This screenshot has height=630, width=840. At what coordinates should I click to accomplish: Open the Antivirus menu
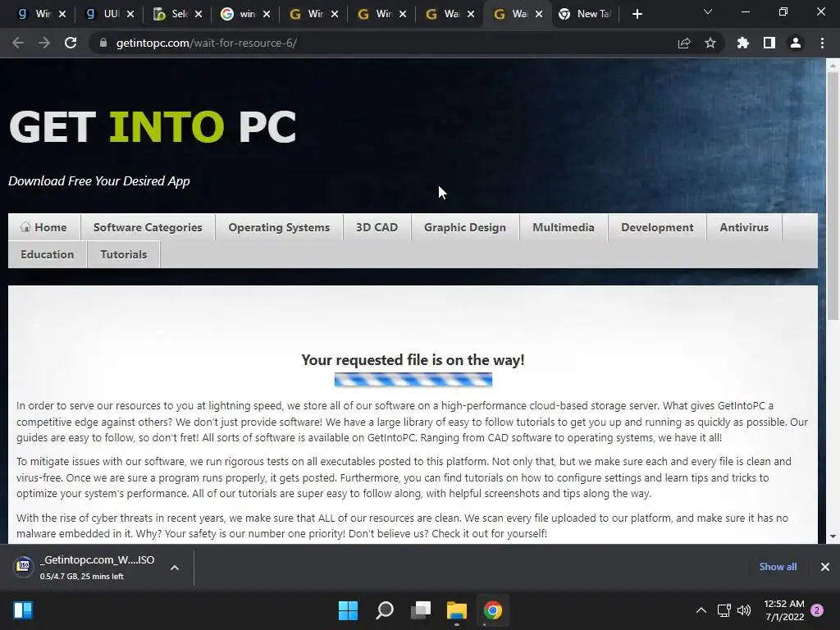(x=744, y=227)
